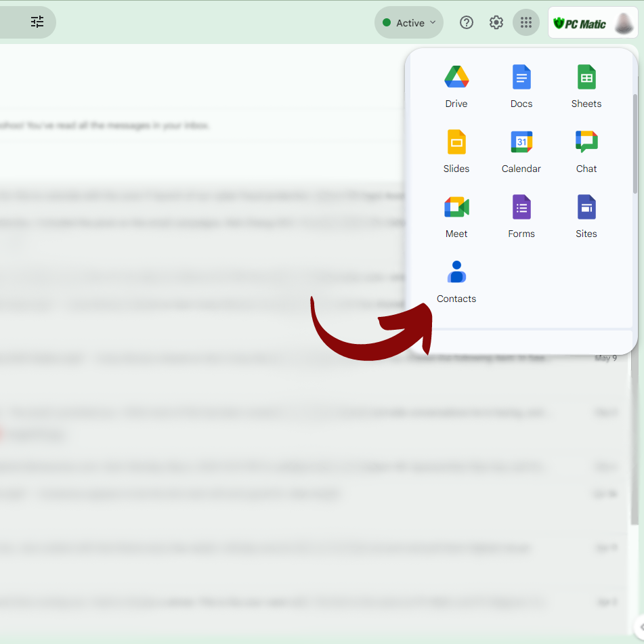
Task: Open the Sheets app
Action: [586, 86]
